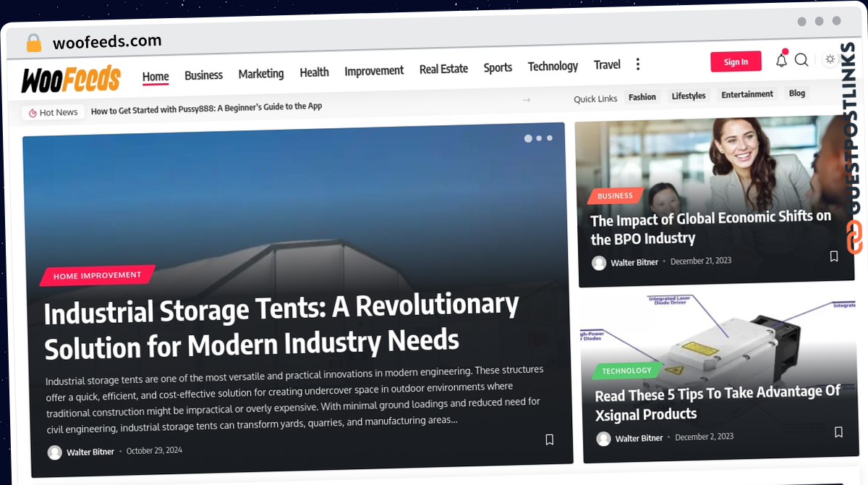Open the Marketing menu item
This screenshot has height=485, width=868.
pos(261,74)
